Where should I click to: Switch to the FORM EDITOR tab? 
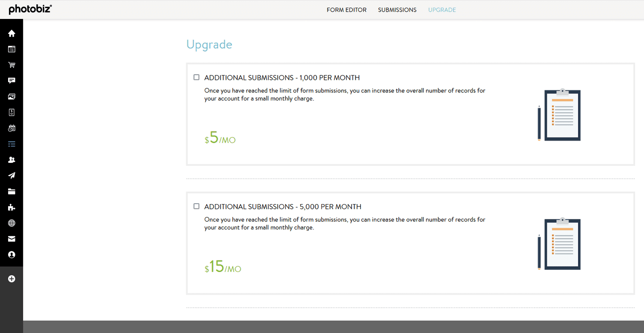click(x=346, y=9)
